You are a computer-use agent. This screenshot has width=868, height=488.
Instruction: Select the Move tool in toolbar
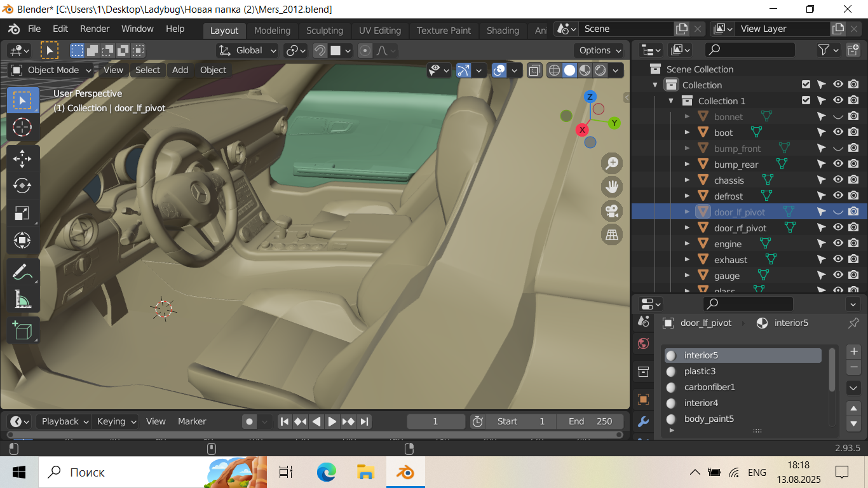[x=22, y=158]
